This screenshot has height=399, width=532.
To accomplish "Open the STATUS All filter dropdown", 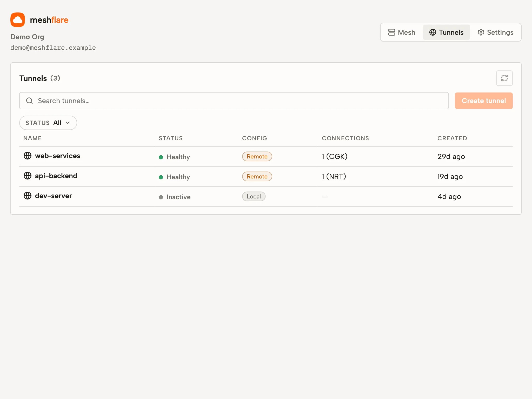I will point(48,123).
